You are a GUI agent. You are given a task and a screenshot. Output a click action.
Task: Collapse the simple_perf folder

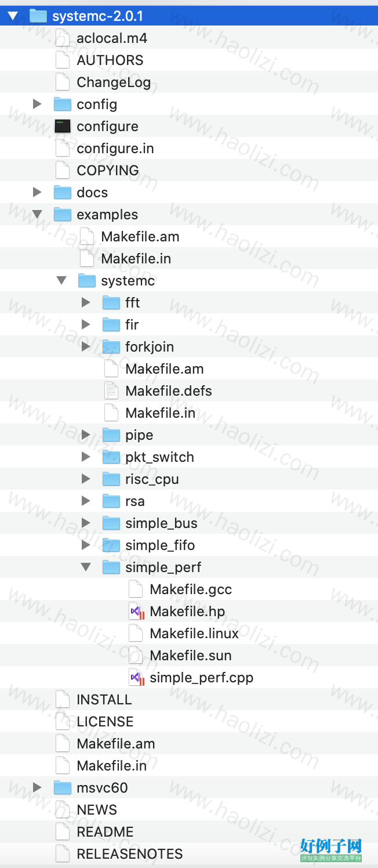[86, 567]
